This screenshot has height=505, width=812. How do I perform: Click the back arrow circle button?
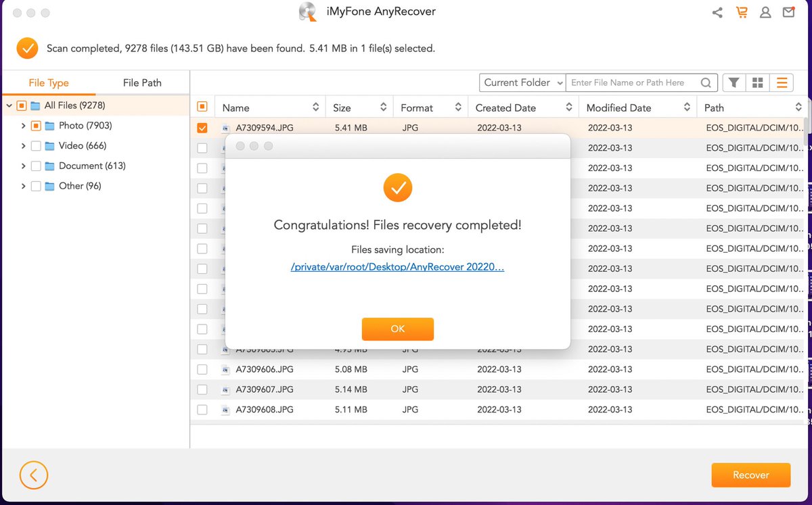coord(33,475)
